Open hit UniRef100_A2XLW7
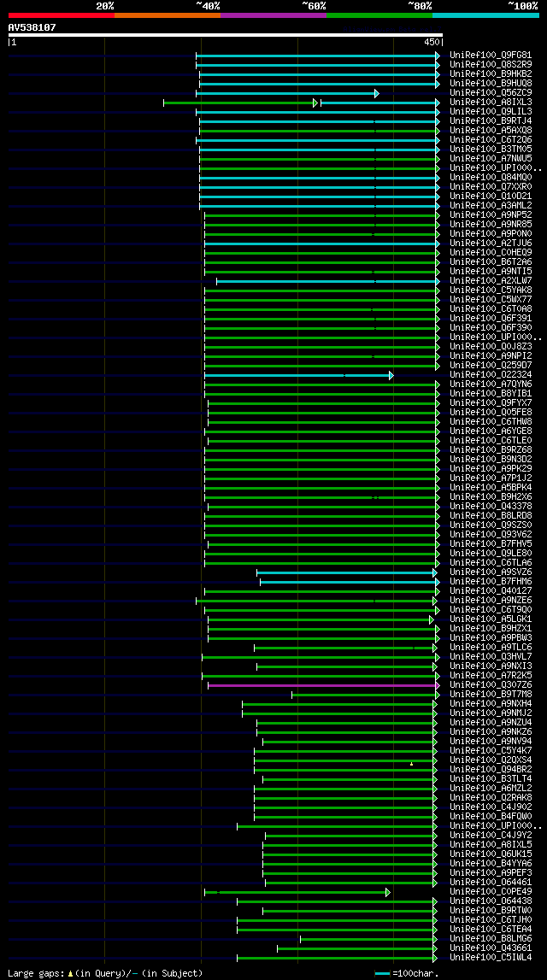Viewport: 547px width, 980px height. 491,281
